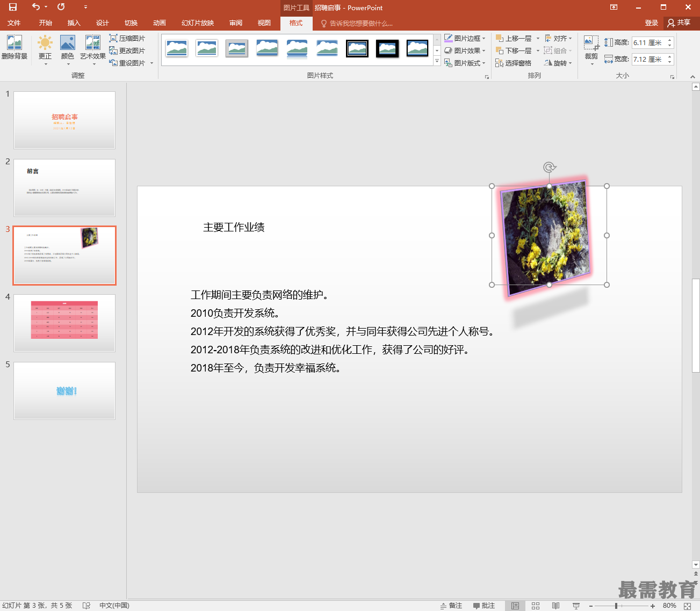This screenshot has width=700, height=611.
Task: Click Change Picture (更改图片)
Action: pyautogui.click(x=127, y=50)
